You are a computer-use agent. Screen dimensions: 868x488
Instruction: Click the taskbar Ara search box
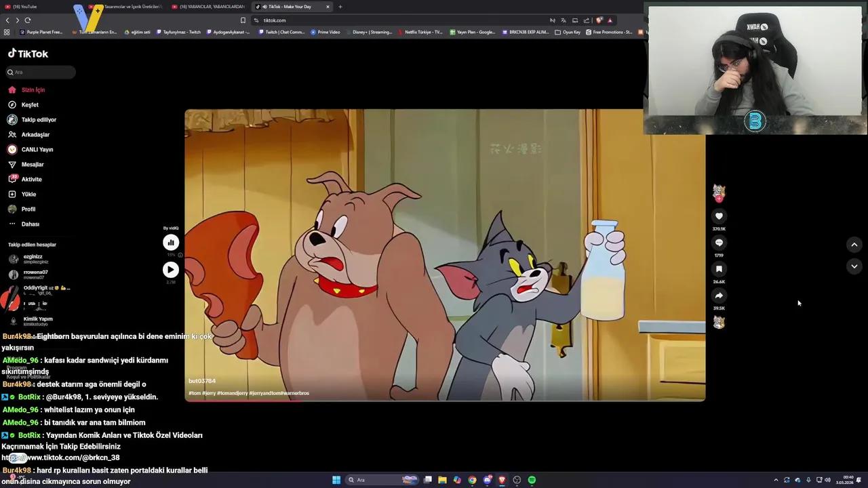coord(381,480)
